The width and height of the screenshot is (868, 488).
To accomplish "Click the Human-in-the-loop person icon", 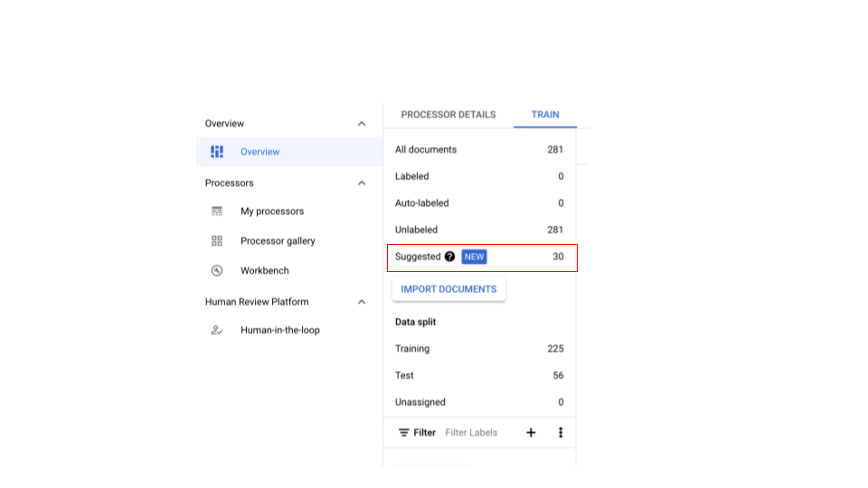I will pyautogui.click(x=217, y=331).
